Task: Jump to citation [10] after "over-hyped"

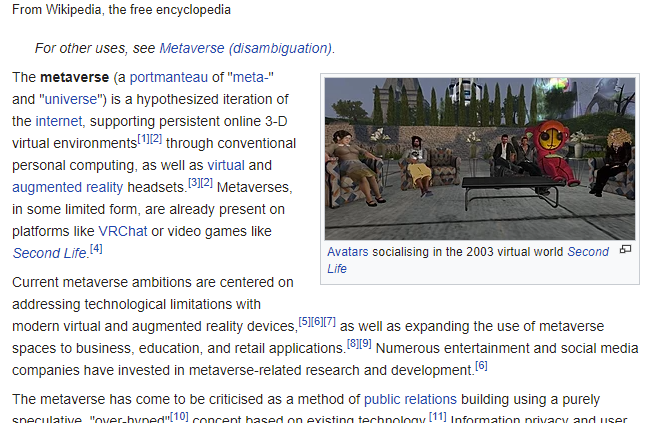Action: [x=179, y=415]
